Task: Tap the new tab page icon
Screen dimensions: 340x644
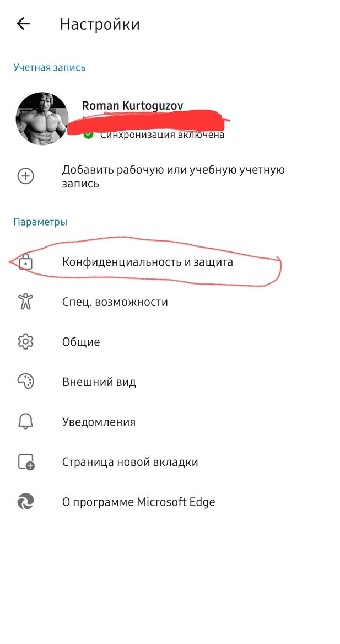Action: point(26,462)
